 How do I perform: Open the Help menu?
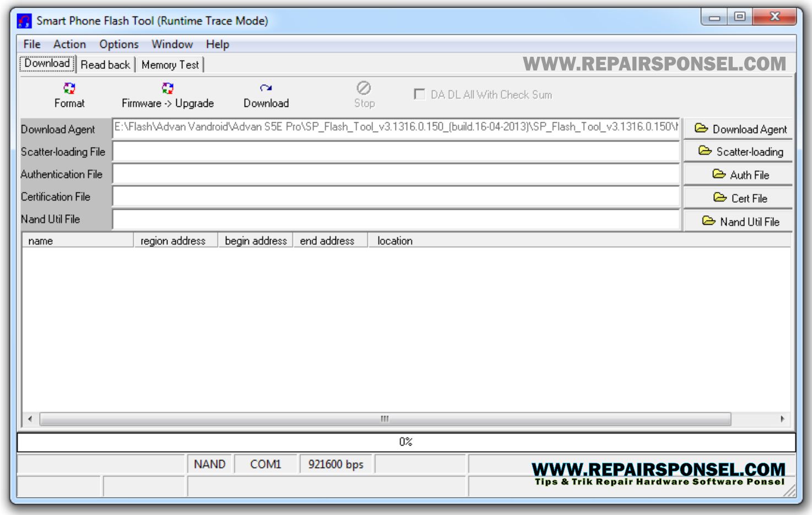pyautogui.click(x=217, y=44)
